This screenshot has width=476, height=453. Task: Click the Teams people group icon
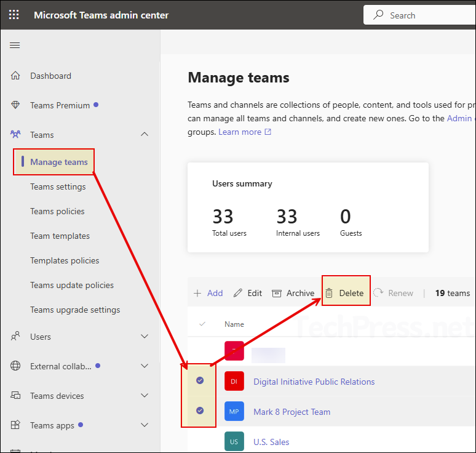15,134
